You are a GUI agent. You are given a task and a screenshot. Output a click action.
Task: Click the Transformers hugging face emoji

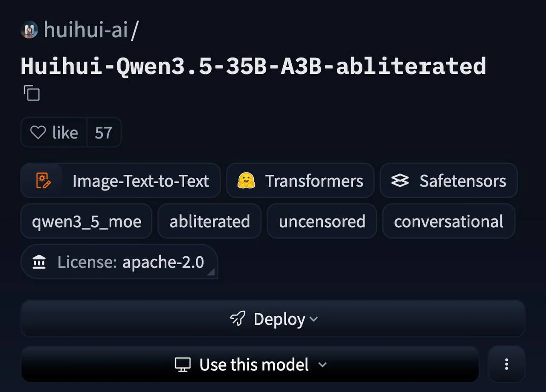[x=246, y=181]
